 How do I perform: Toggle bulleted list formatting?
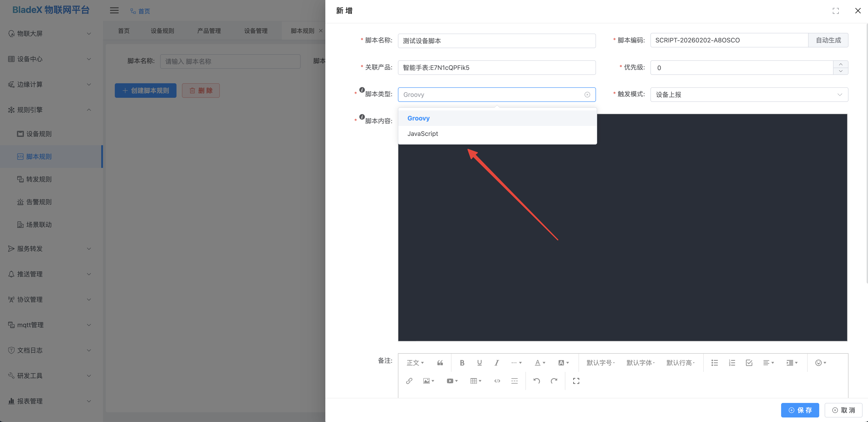tap(714, 363)
